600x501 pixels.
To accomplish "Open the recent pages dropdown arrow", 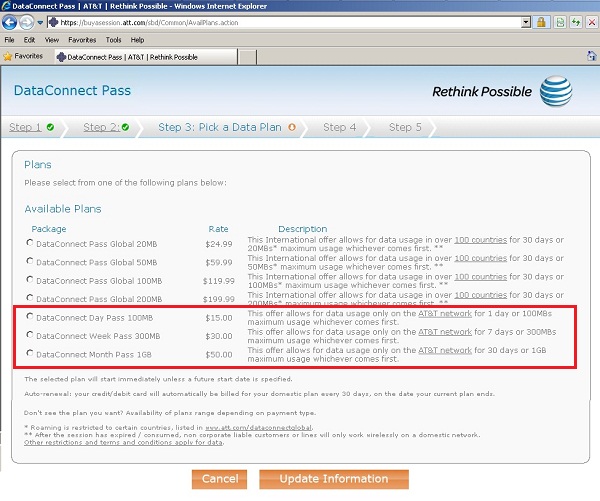I will click(40, 23).
